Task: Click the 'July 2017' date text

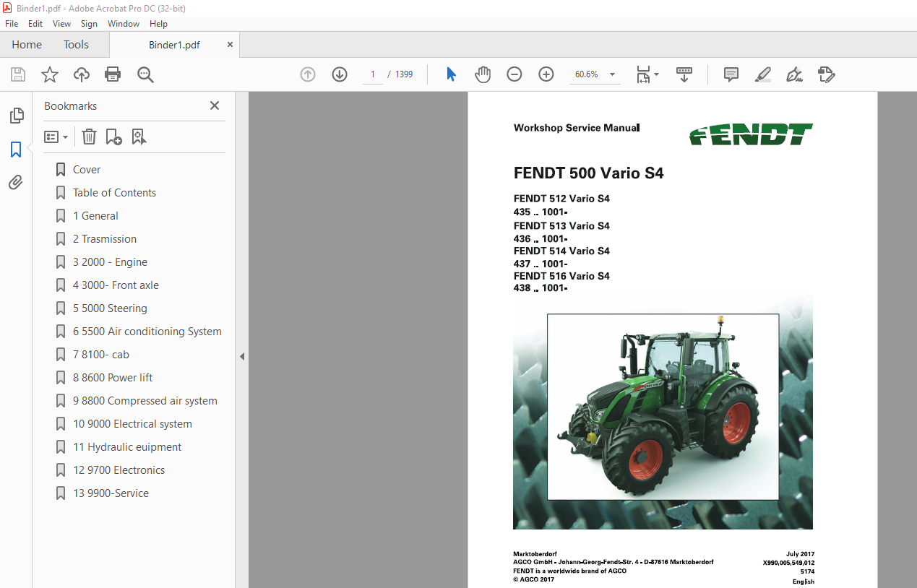Action: (x=800, y=554)
